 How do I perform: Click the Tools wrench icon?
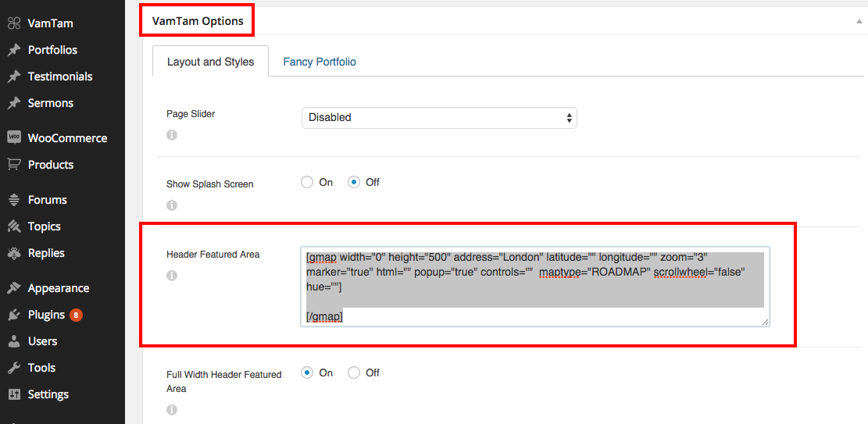click(14, 368)
